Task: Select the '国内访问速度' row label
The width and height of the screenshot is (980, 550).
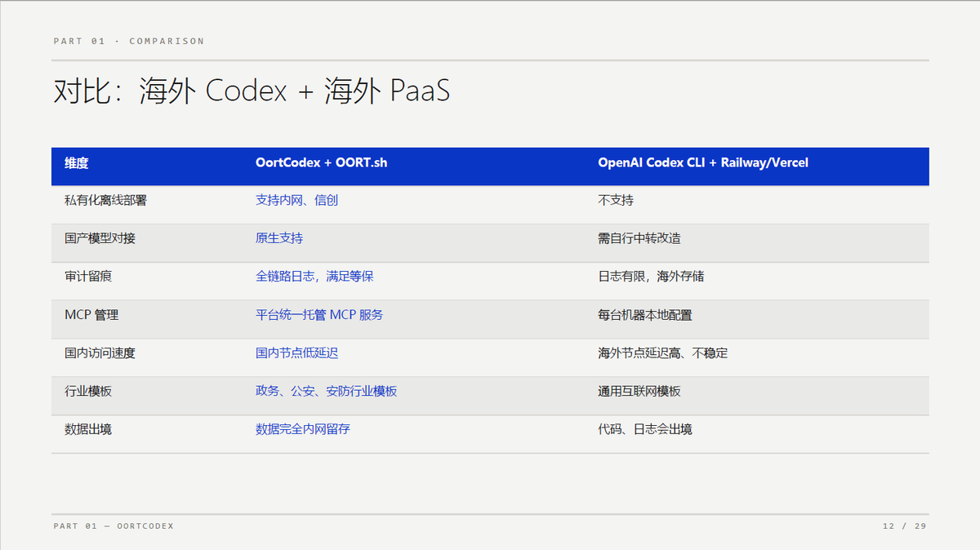Action: pos(100,353)
